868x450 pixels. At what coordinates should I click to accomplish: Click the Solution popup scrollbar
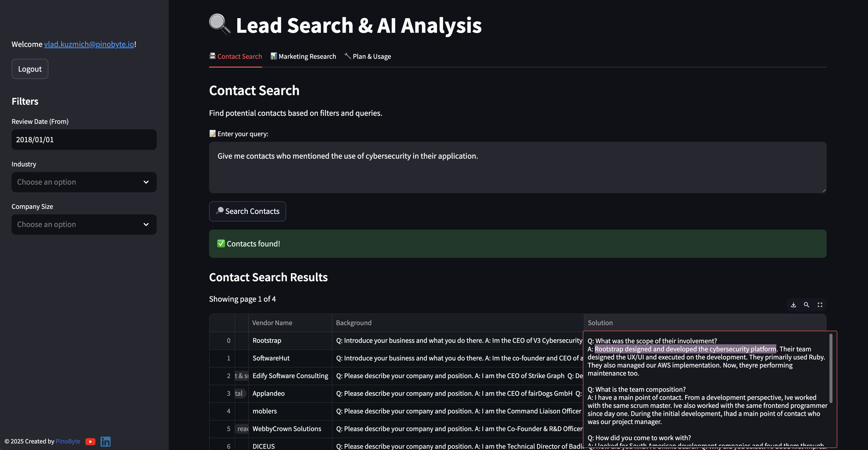pos(831,368)
